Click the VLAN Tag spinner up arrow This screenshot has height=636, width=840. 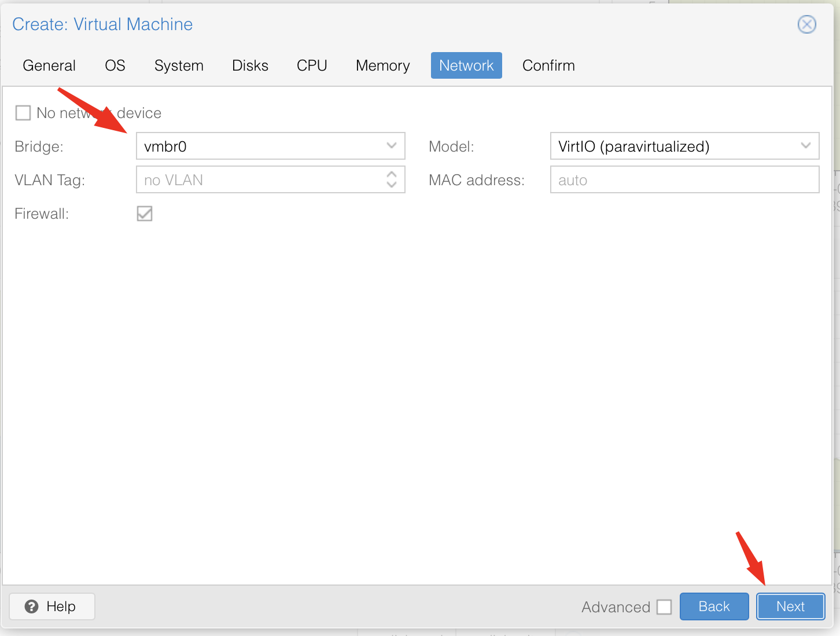point(392,174)
